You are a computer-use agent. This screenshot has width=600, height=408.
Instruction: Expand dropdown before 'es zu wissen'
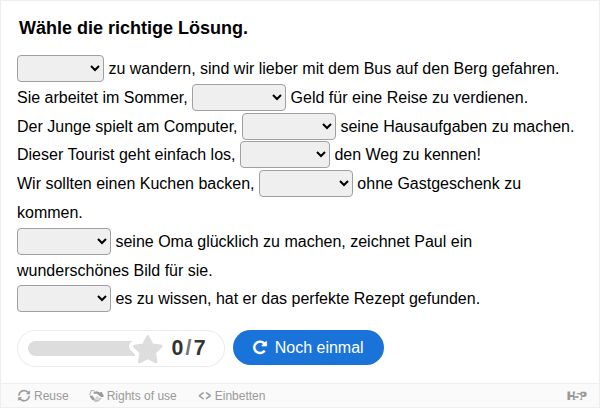point(64,299)
